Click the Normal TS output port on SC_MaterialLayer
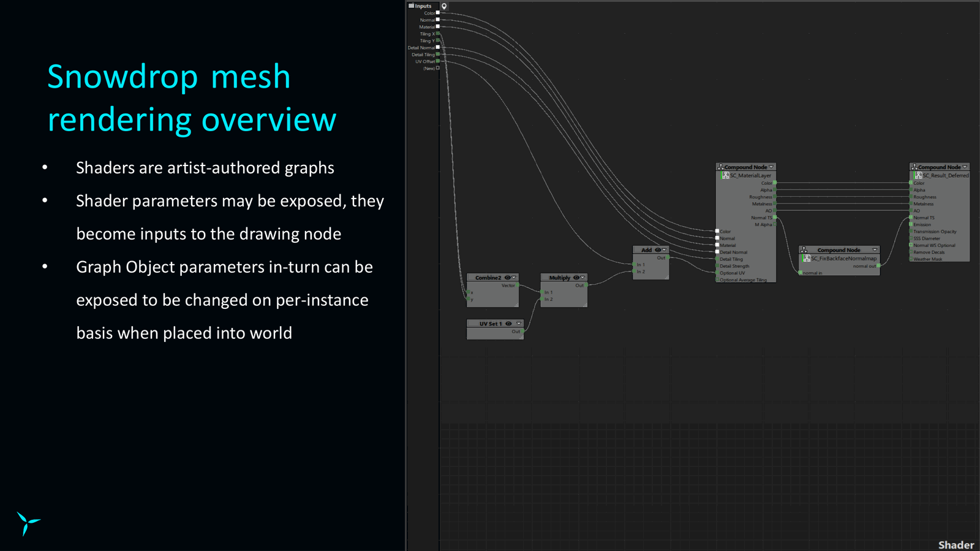Image resolution: width=980 pixels, height=551 pixels. click(775, 218)
